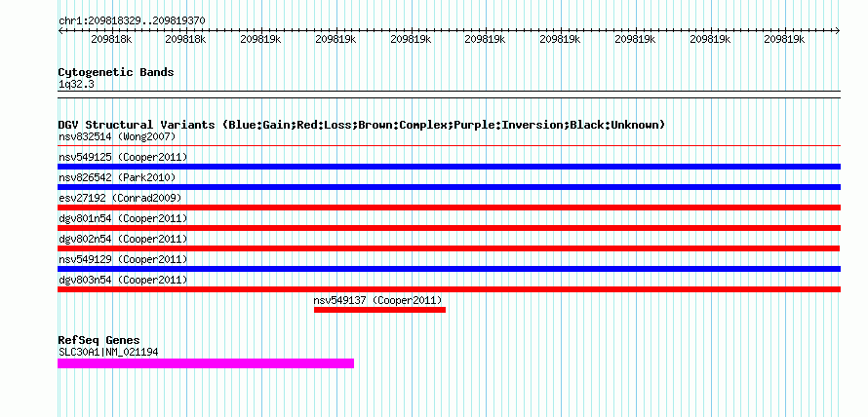Click the chr1:209818329..209819370 coordinate label
This screenshot has height=417, width=868.
click(132, 21)
